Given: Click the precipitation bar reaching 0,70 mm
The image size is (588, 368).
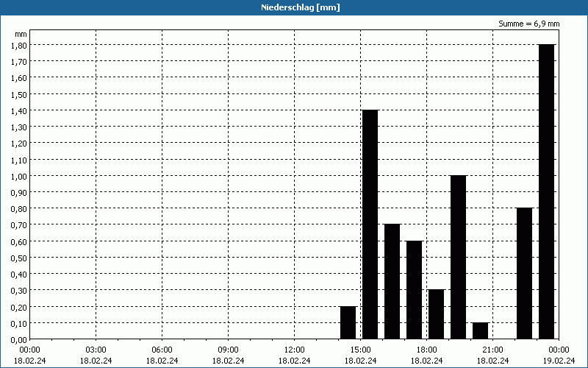Looking at the screenshot, I should (392, 282).
